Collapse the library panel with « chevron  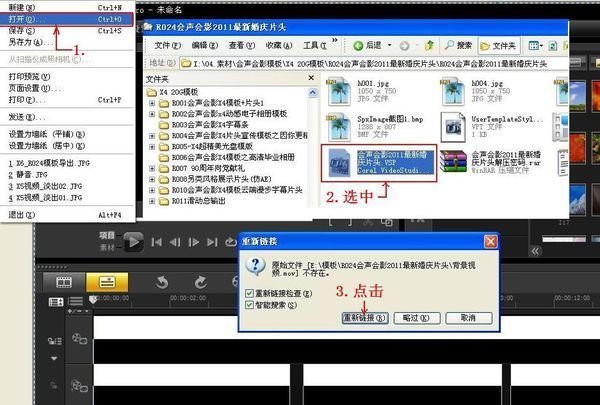tap(535, 251)
